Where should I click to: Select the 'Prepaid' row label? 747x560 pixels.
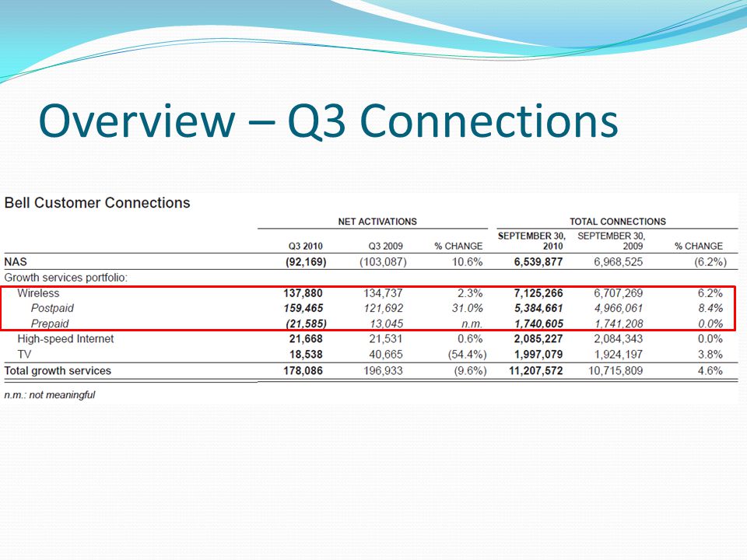click(x=50, y=324)
